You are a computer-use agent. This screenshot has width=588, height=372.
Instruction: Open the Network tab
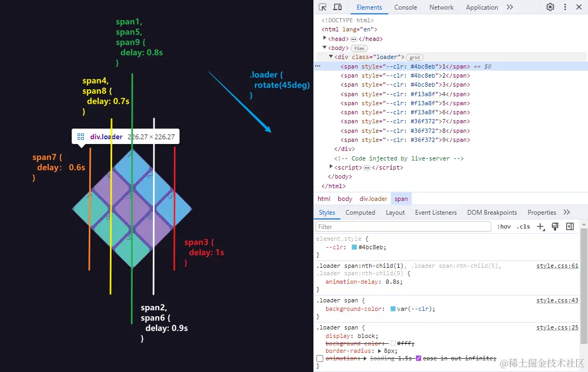(x=441, y=7)
